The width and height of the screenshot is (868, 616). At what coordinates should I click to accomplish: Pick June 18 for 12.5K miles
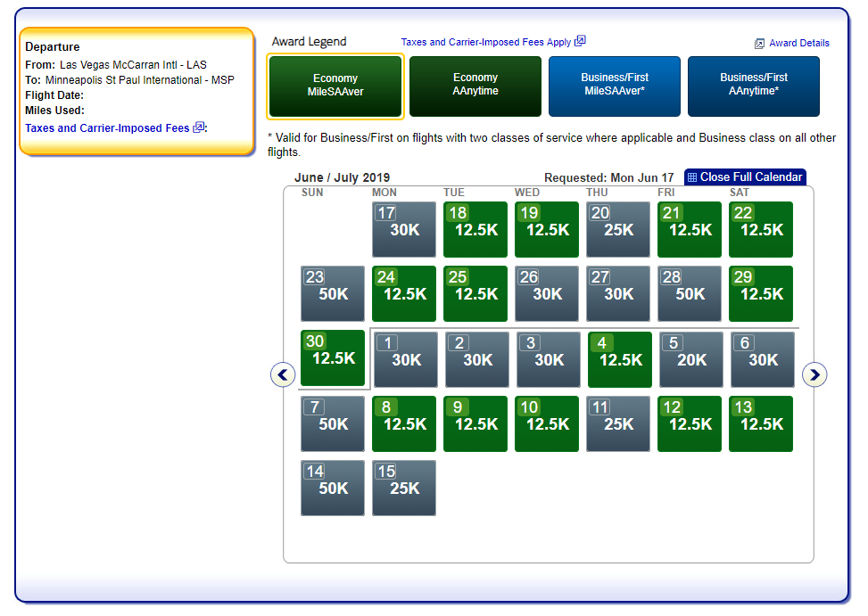[x=475, y=230]
